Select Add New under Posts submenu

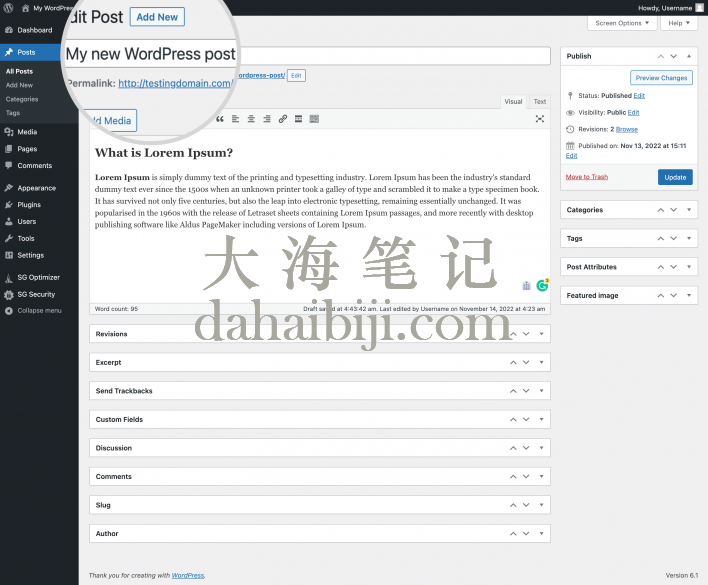point(19,85)
